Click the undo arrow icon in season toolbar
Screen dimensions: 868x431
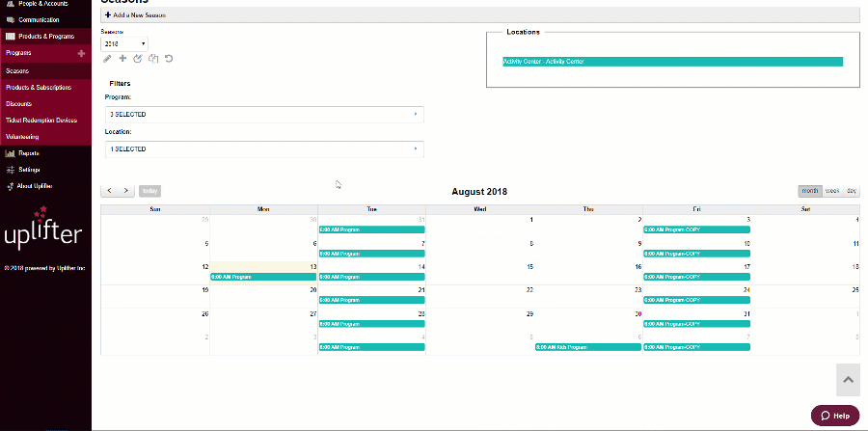pyautogui.click(x=169, y=59)
